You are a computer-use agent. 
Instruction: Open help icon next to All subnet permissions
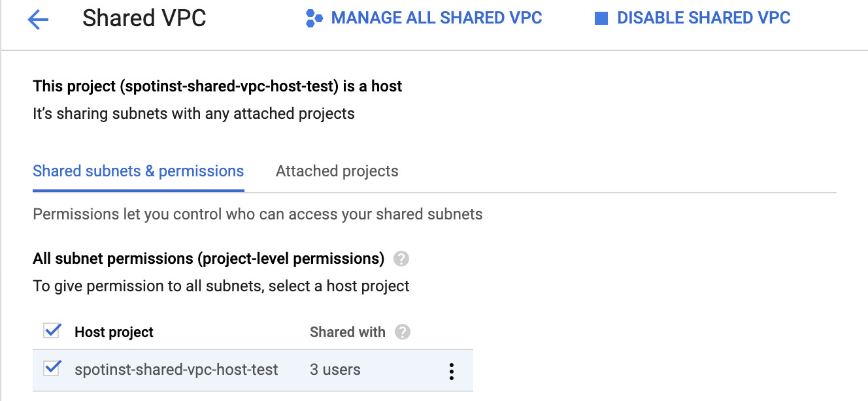[401, 259]
